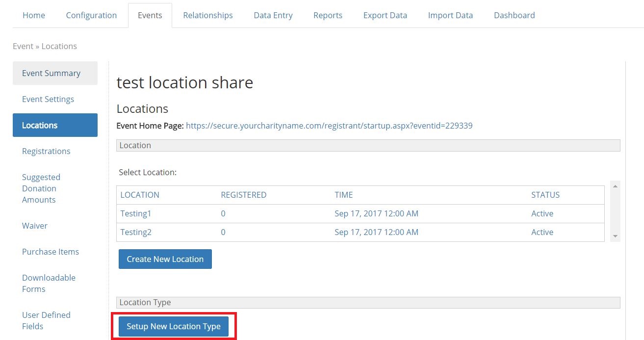The height and width of the screenshot is (340, 644).
Task: Sort by the STATUS column header
Action: [x=545, y=195]
